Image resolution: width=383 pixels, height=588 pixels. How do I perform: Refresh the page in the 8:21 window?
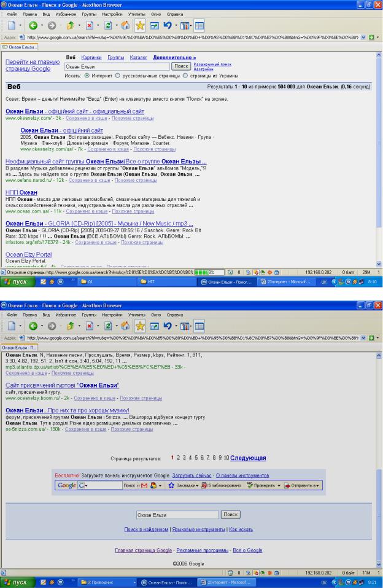[x=108, y=326]
